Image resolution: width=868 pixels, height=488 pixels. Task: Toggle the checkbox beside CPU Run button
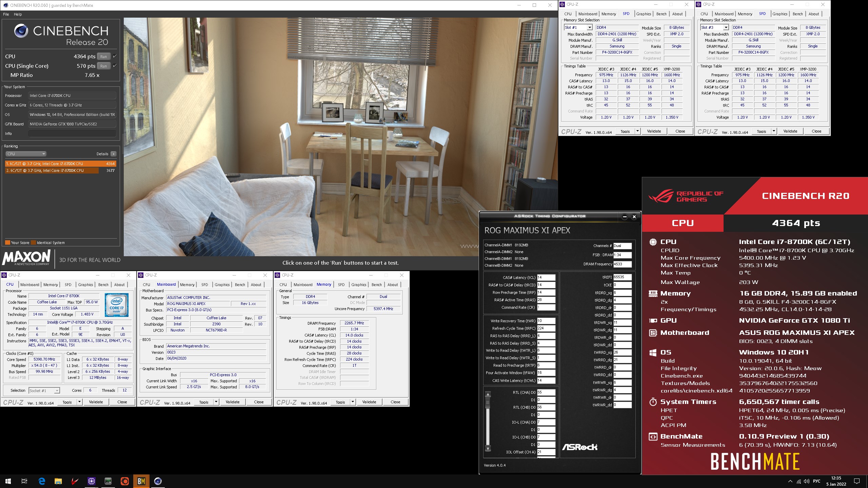click(115, 56)
